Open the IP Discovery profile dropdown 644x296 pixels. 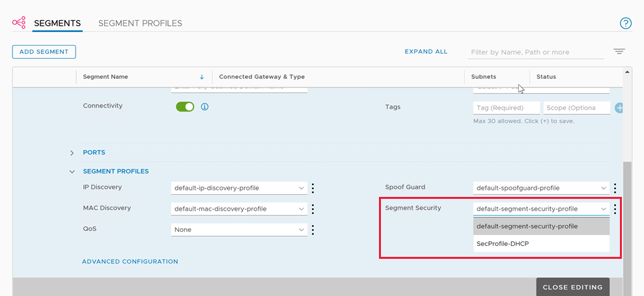[239, 188]
